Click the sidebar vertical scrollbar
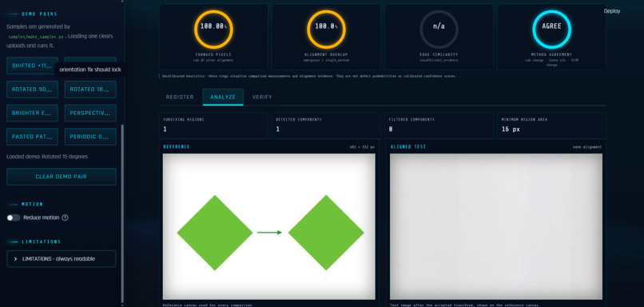 (122, 213)
